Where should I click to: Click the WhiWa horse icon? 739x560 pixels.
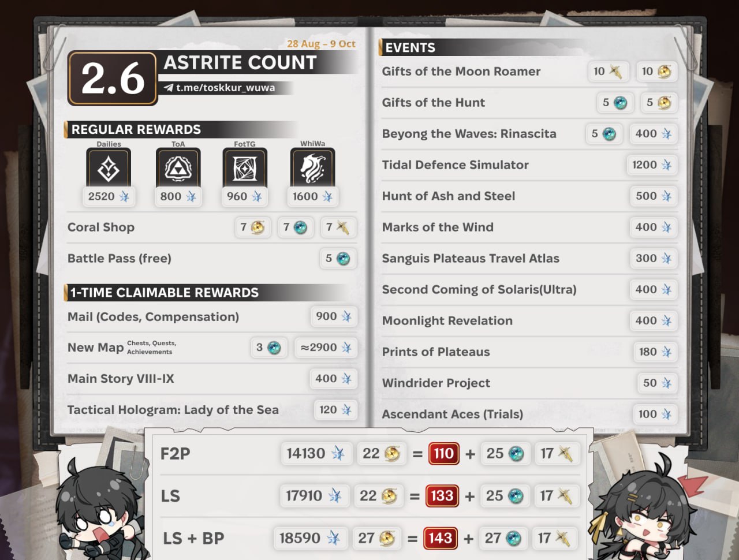click(312, 168)
